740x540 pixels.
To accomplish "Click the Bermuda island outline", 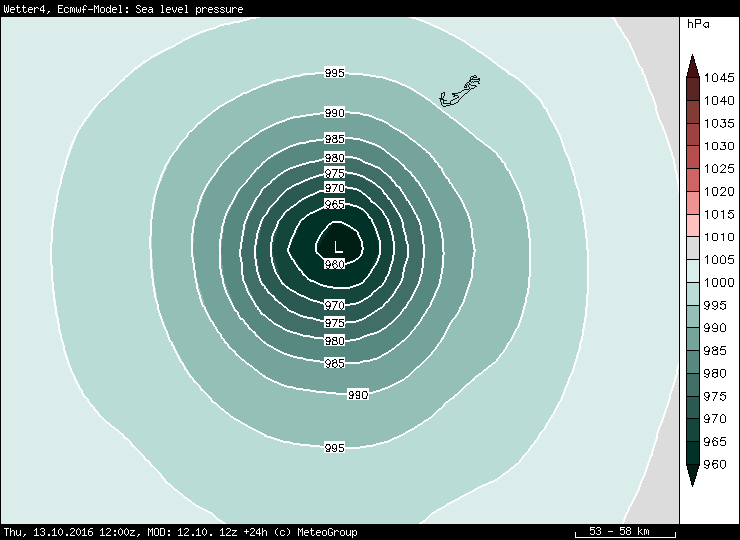I will pyautogui.click(x=460, y=91).
